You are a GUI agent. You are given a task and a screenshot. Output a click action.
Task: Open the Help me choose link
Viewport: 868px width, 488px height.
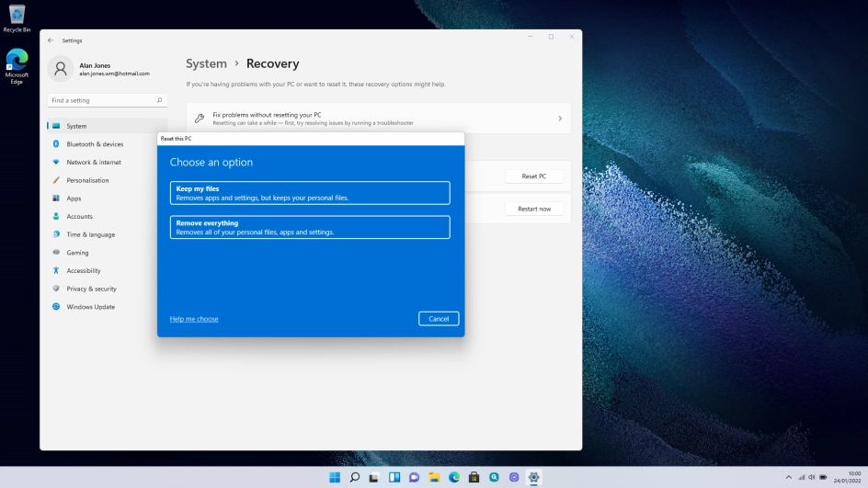[x=194, y=319]
